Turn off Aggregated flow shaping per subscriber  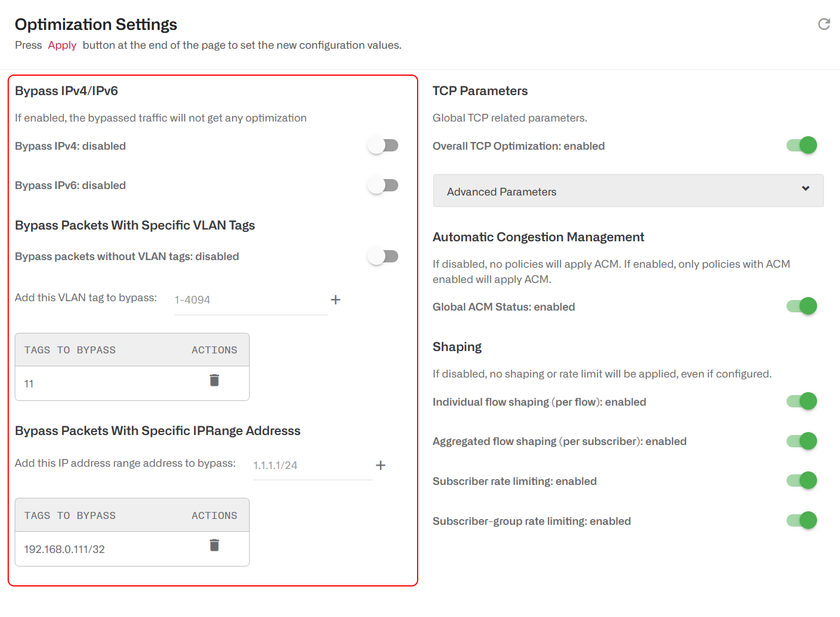pos(801,441)
